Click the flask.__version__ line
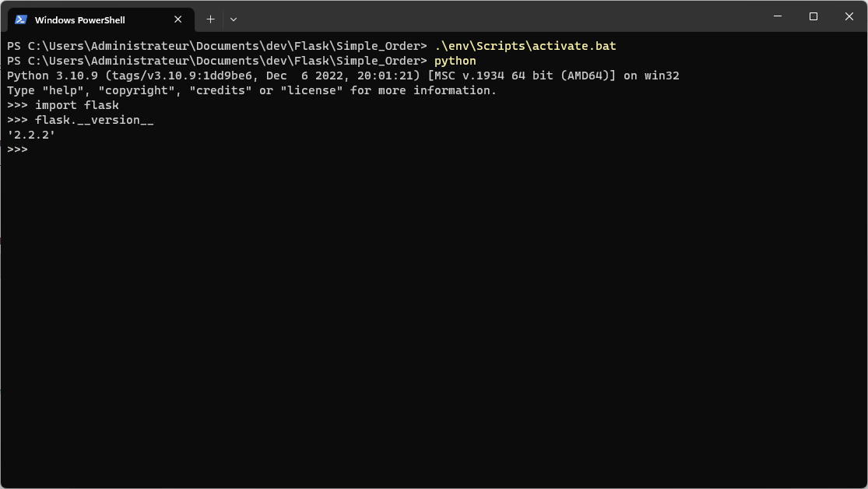The width and height of the screenshot is (868, 489). click(x=80, y=120)
